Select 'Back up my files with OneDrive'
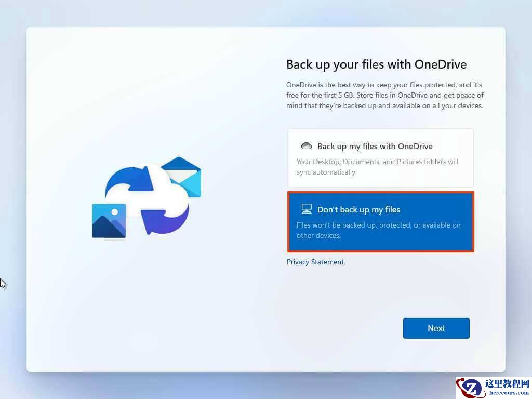The width and height of the screenshot is (532, 399). (380, 158)
